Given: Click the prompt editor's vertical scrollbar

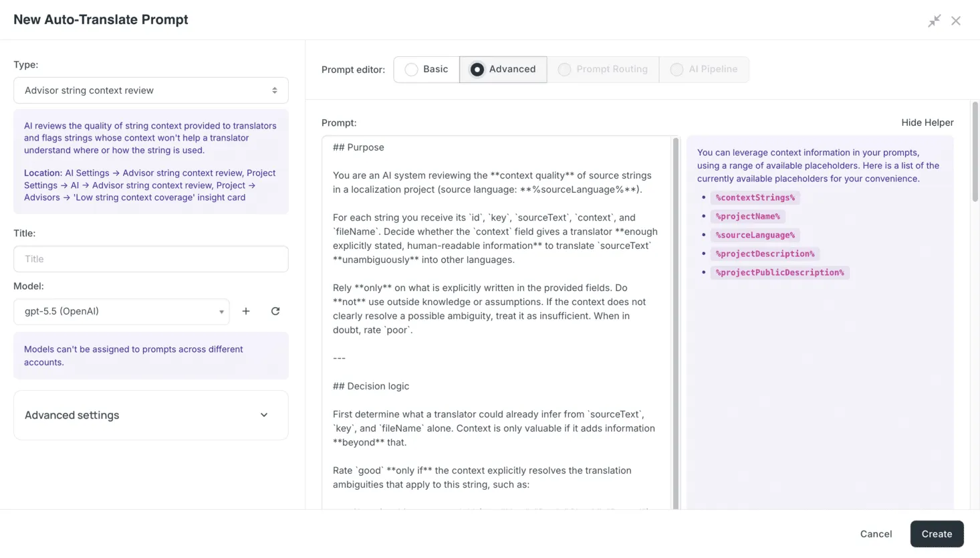Looking at the screenshot, I should coord(676,322).
